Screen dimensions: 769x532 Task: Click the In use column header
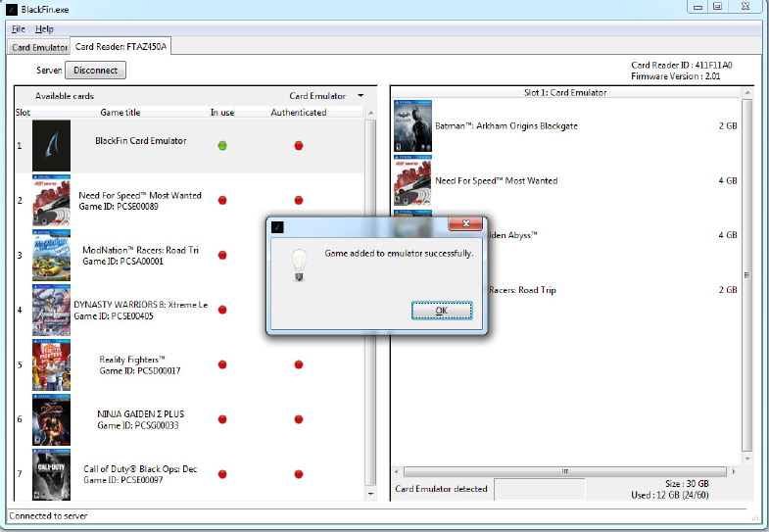pos(222,113)
